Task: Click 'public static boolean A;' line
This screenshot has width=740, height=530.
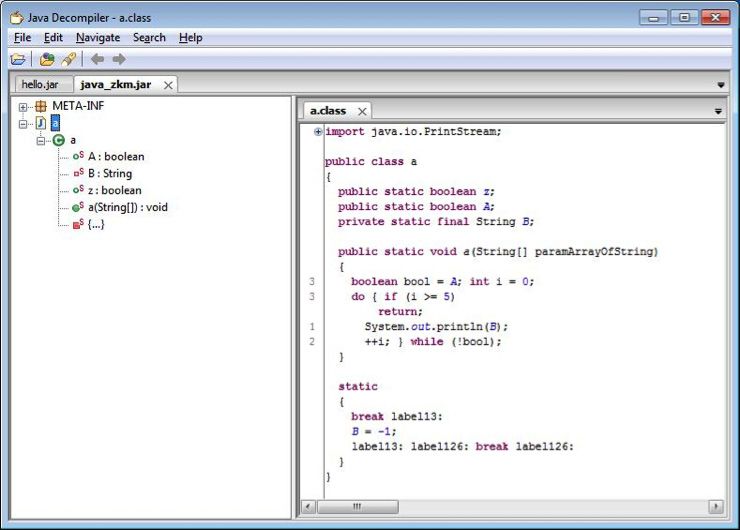Action: pyautogui.click(x=416, y=207)
